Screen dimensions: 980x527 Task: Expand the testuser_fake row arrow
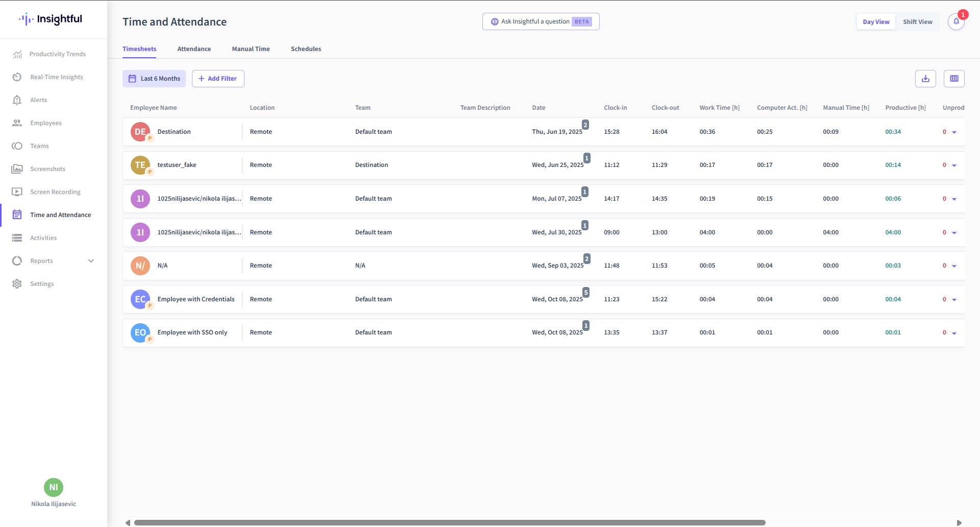954,165
